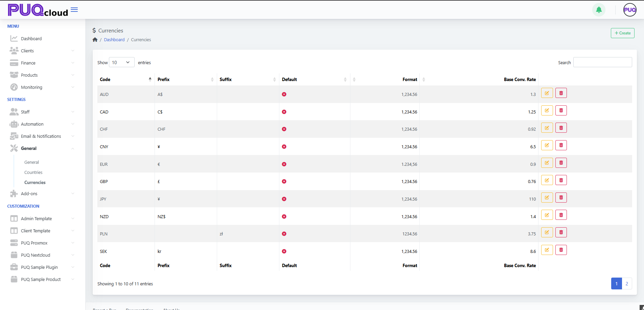The width and height of the screenshot is (644, 310).
Task: Expand the Automation sidebar menu
Action: pyautogui.click(x=42, y=124)
